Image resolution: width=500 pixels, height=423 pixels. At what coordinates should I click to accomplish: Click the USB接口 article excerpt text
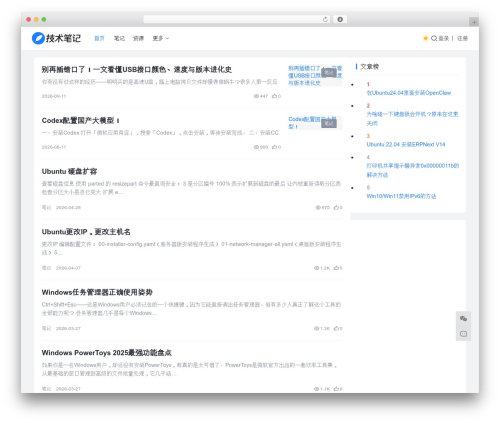(160, 82)
